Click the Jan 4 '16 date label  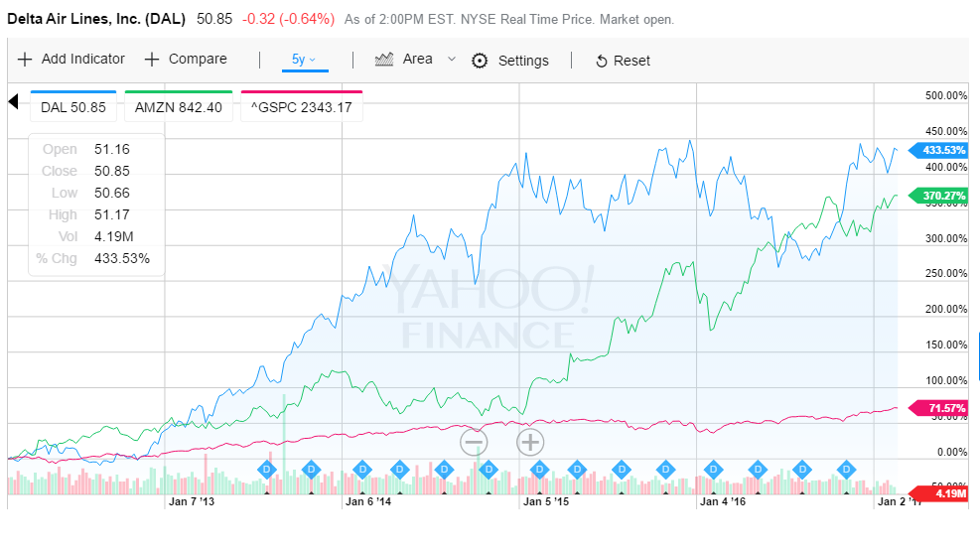click(723, 501)
